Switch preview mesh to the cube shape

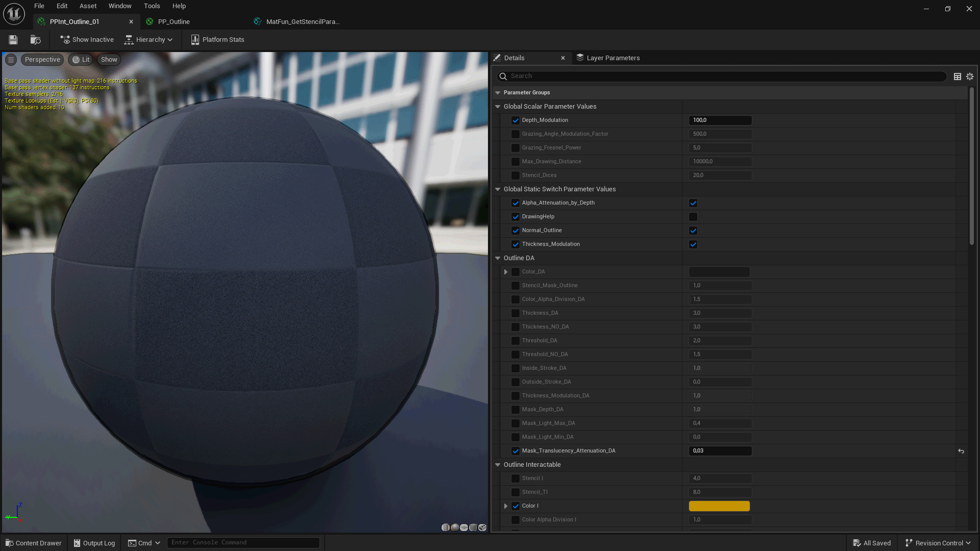tap(474, 527)
